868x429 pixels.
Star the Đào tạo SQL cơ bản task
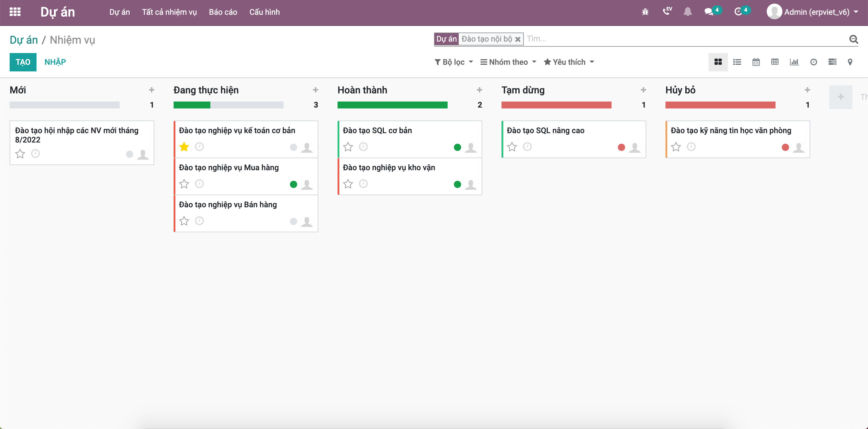click(x=348, y=147)
